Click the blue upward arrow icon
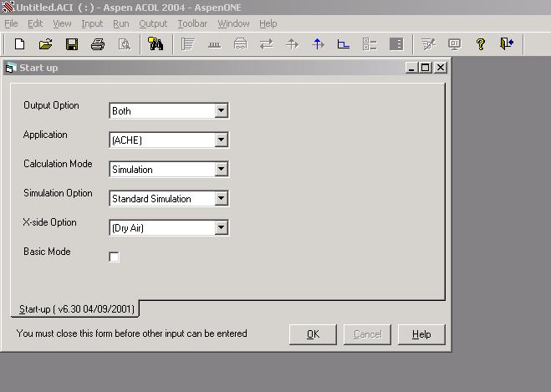 [318, 44]
